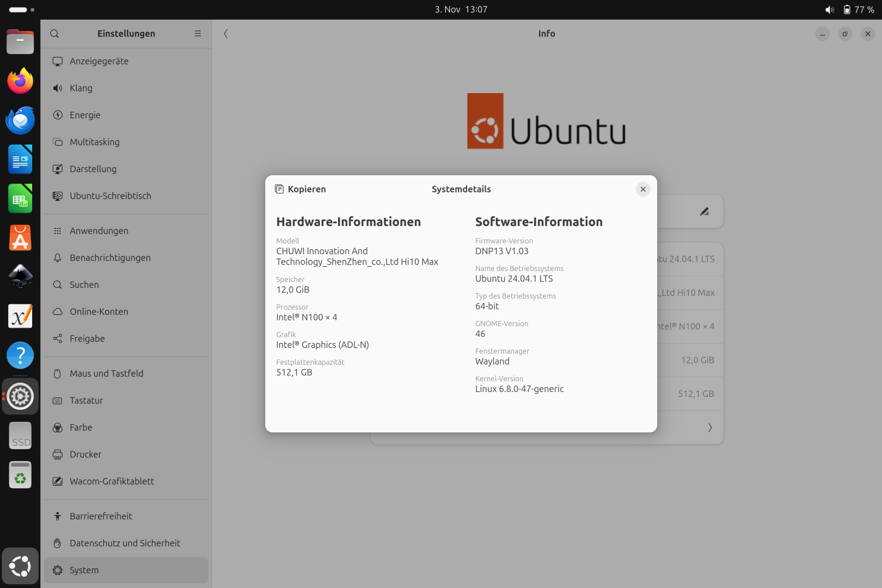Select Freigabe in sidebar
This screenshot has width=882, height=588.
(126, 339)
